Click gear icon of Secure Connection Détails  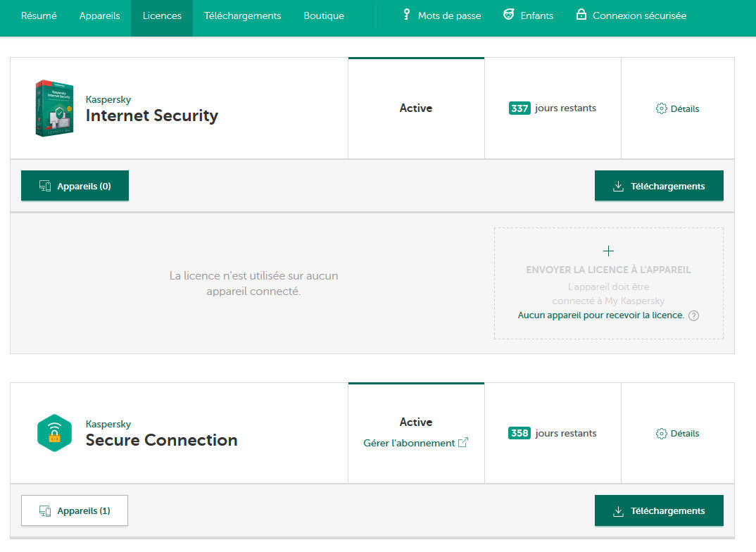click(x=661, y=434)
